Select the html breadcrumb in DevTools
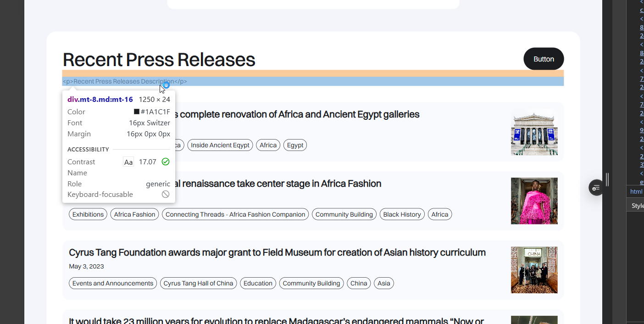This screenshot has height=324, width=644. [x=636, y=191]
